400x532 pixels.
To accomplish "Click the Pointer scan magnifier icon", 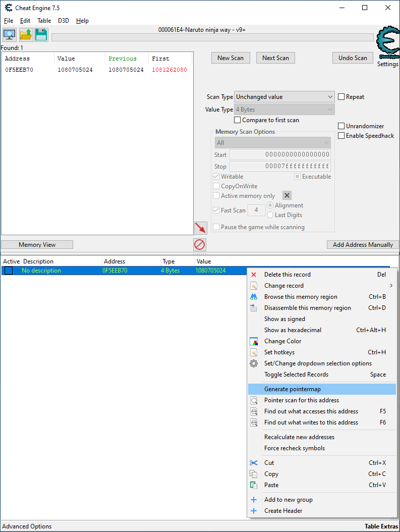I will 254,400.
